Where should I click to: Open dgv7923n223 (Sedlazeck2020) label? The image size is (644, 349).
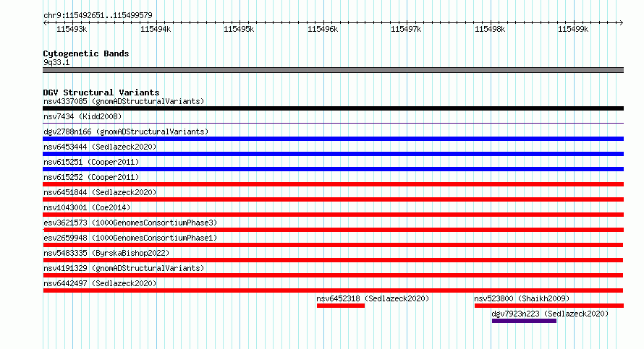pyautogui.click(x=550, y=314)
